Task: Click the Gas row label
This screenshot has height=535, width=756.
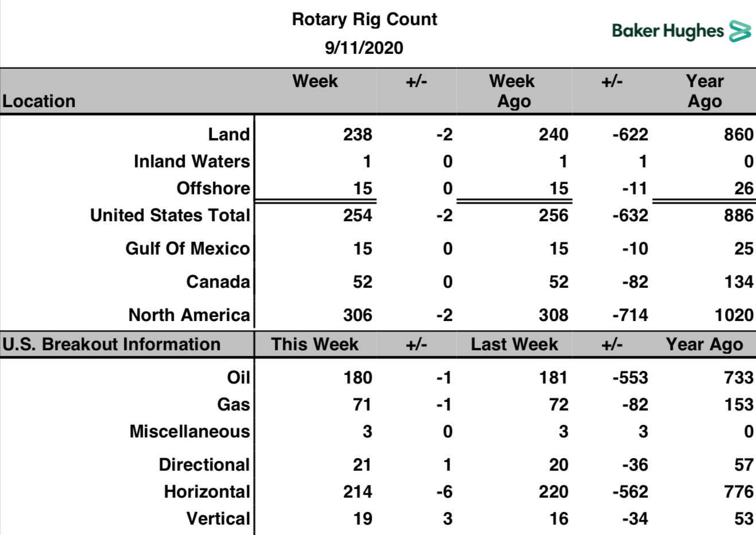Action: point(233,404)
